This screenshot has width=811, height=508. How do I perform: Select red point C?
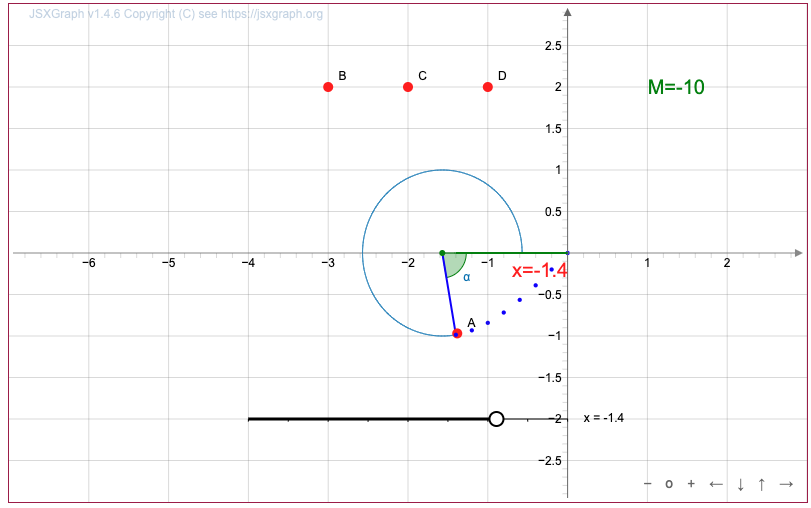(408, 87)
